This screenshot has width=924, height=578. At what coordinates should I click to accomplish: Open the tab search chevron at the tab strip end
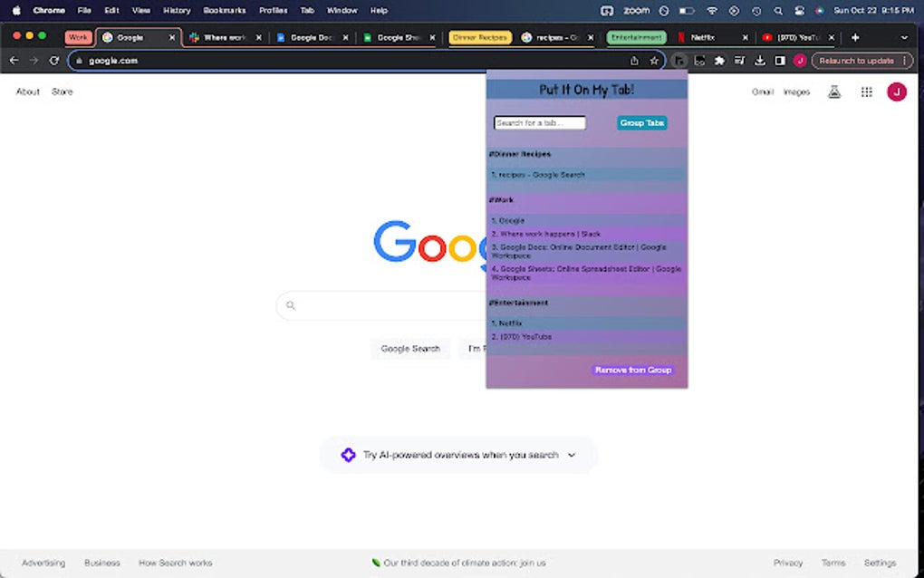(904, 37)
